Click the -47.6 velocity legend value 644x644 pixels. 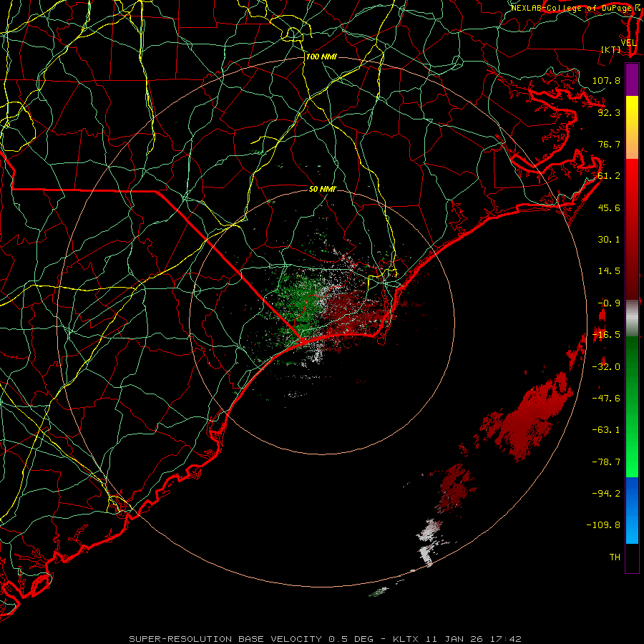pyautogui.click(x=606, y=399)
